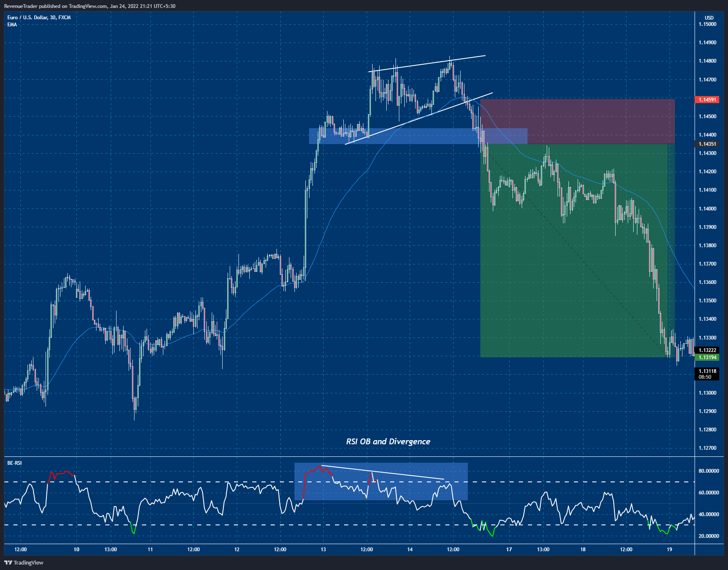Click the current price 1.13118 countdown label

tap(707, 374)
